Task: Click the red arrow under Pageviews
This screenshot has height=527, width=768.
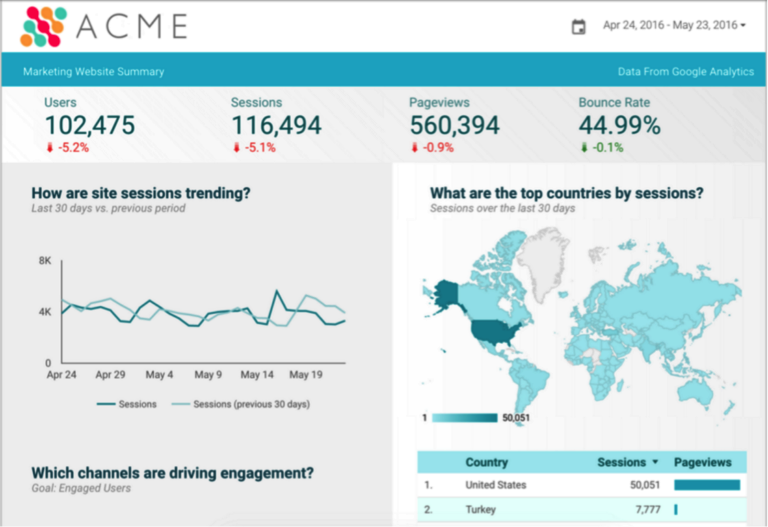Action: pos(414,147)
